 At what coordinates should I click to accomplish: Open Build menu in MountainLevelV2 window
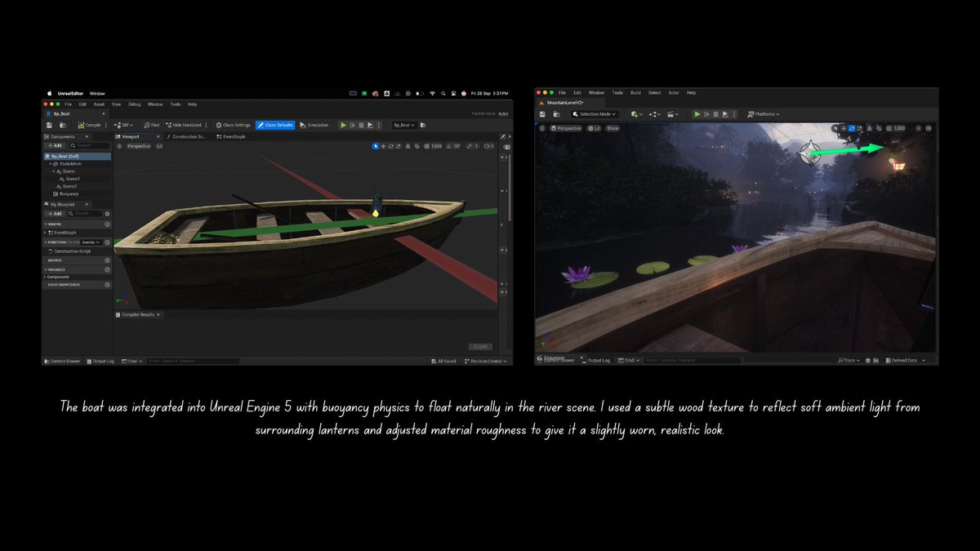(x=636, y=93)
